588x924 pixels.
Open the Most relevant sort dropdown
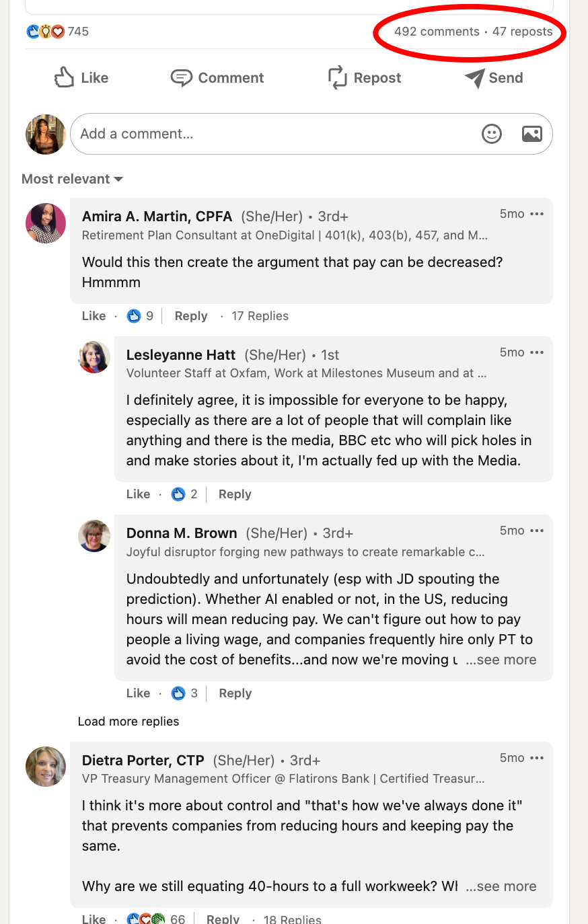coord(72,179)
